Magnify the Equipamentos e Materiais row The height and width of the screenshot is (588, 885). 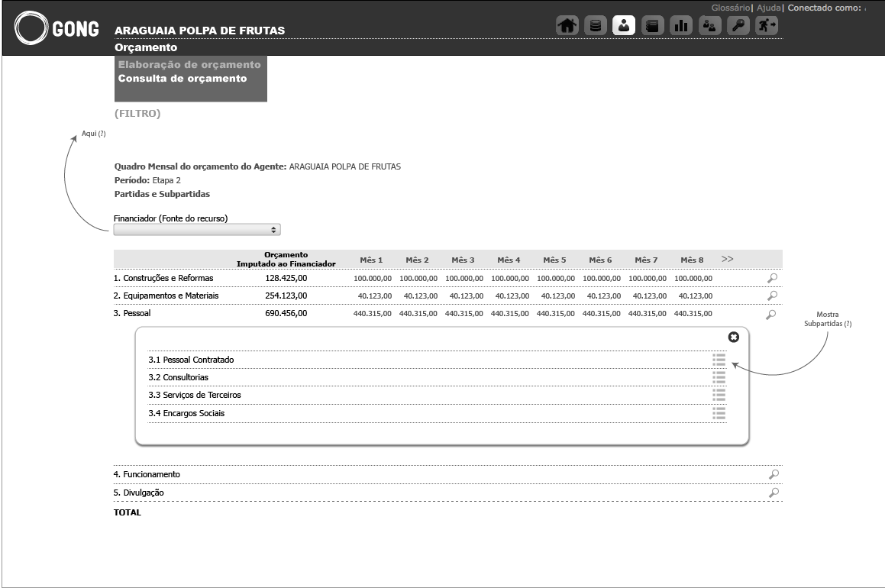[772, 296]
